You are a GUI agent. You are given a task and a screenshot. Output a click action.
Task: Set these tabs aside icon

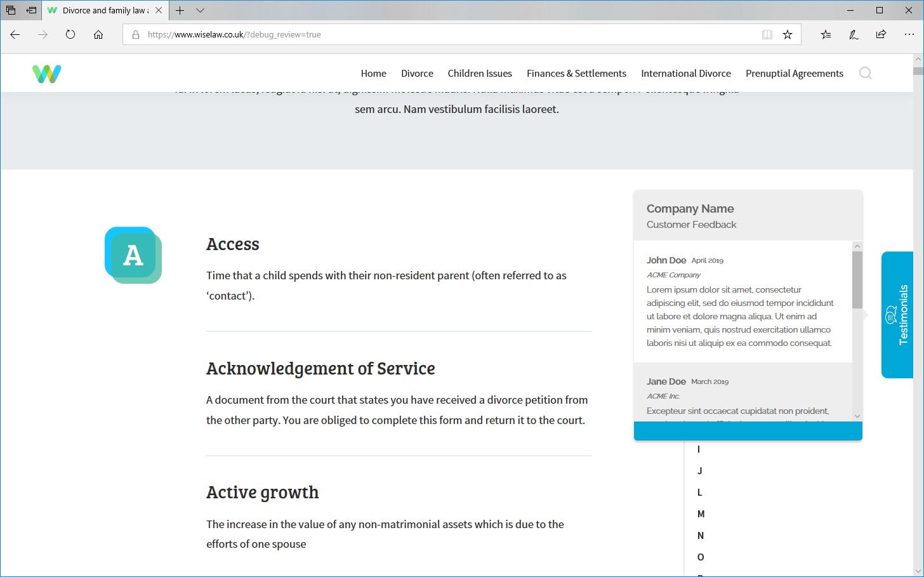pos(31,10)
